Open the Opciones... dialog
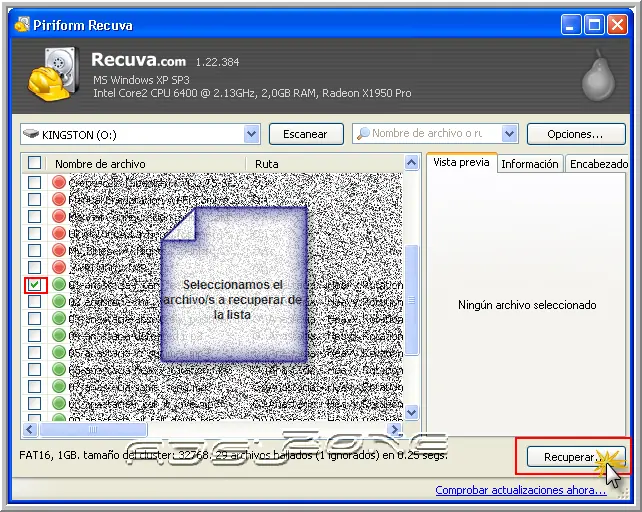The image size is (642, 512). tap(576, 134)
